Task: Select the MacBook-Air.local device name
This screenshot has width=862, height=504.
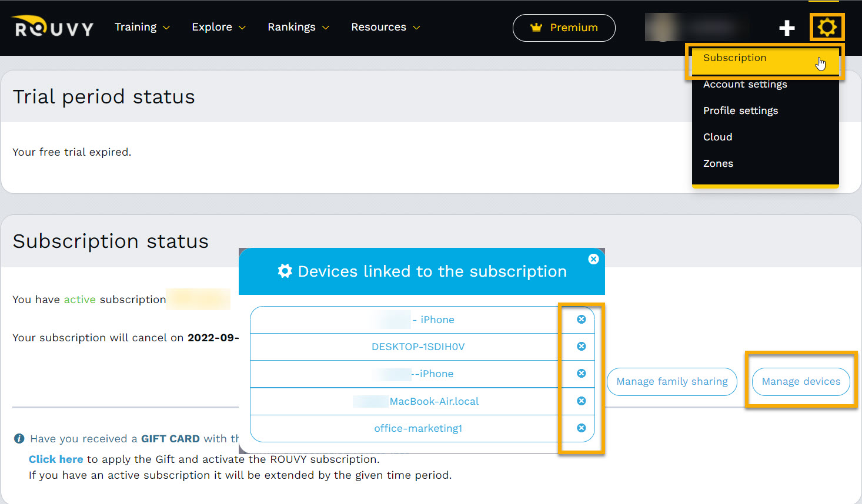Action: click(x=434, y=401)
